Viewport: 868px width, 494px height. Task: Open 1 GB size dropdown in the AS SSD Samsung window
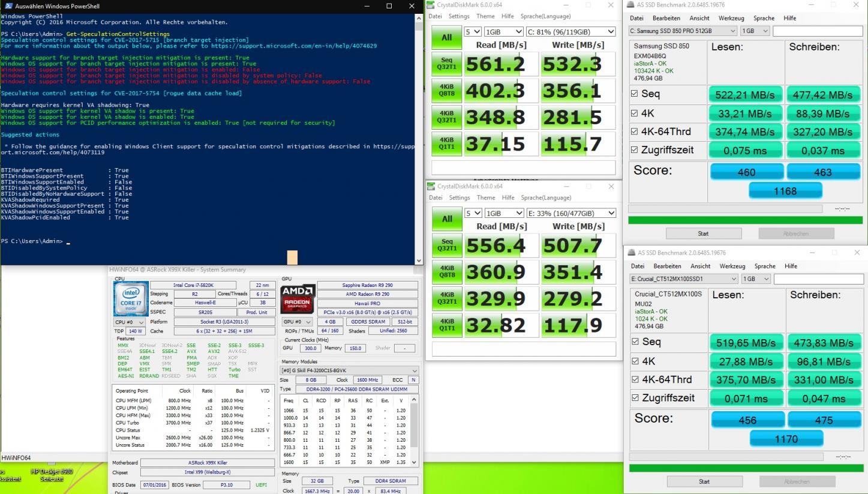point(755,31)
